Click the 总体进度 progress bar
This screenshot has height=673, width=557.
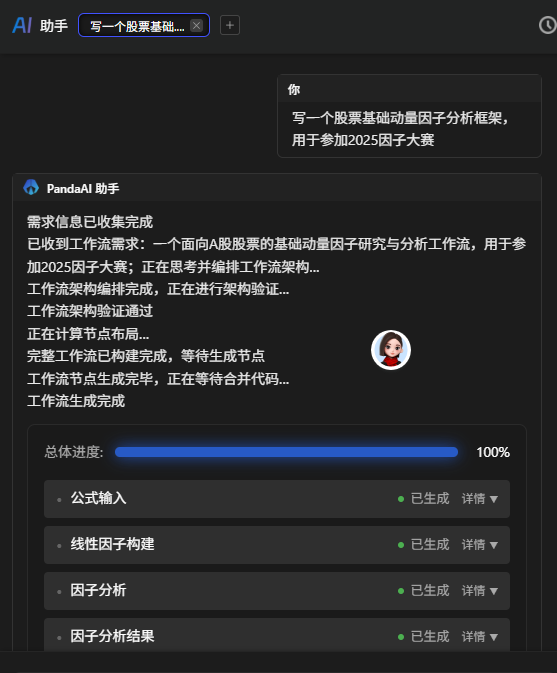286,452
